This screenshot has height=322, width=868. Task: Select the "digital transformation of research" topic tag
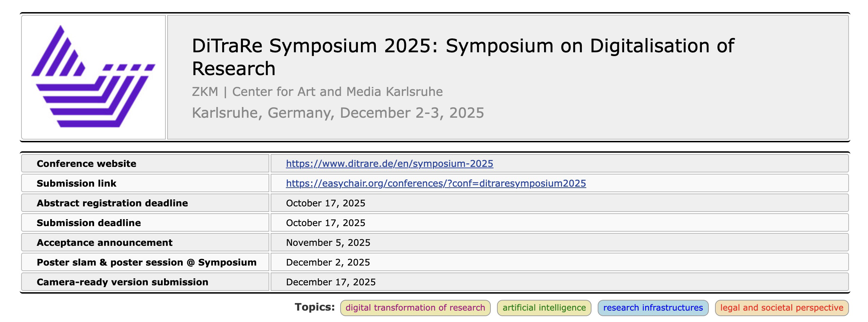[x=415, y=308]
